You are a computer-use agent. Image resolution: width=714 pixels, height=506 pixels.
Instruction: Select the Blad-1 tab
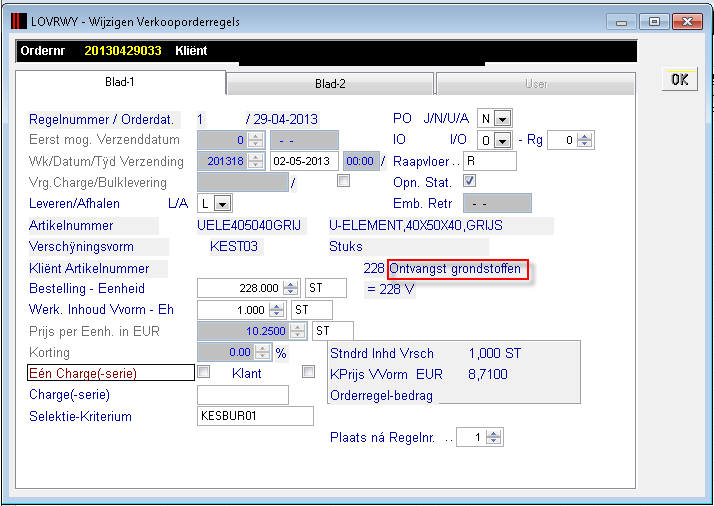[120, 82]
